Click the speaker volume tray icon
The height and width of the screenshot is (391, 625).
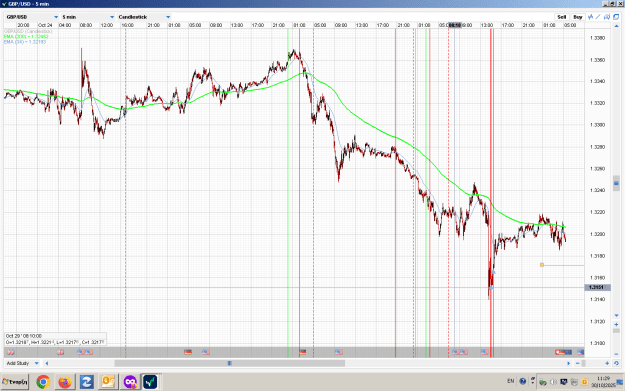tap(553, 382)
